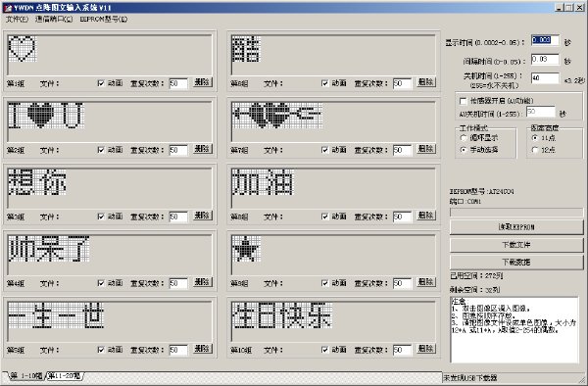Click the 重复次数 field for group 1

178,83
